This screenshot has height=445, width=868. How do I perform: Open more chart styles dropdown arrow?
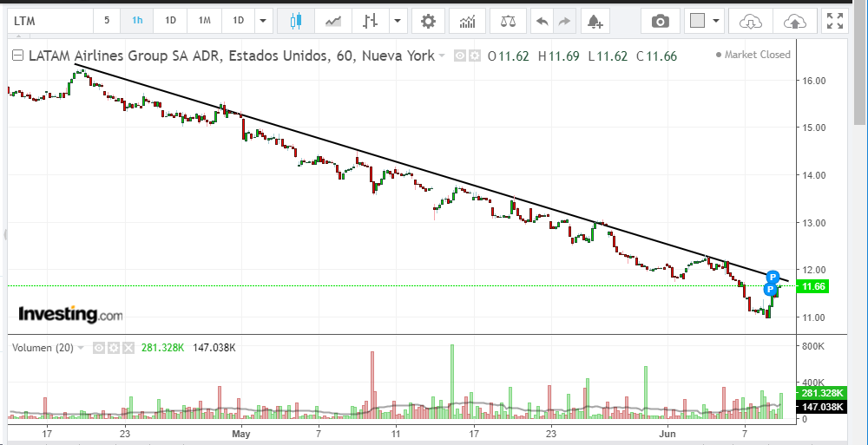(x=398, y=21)
